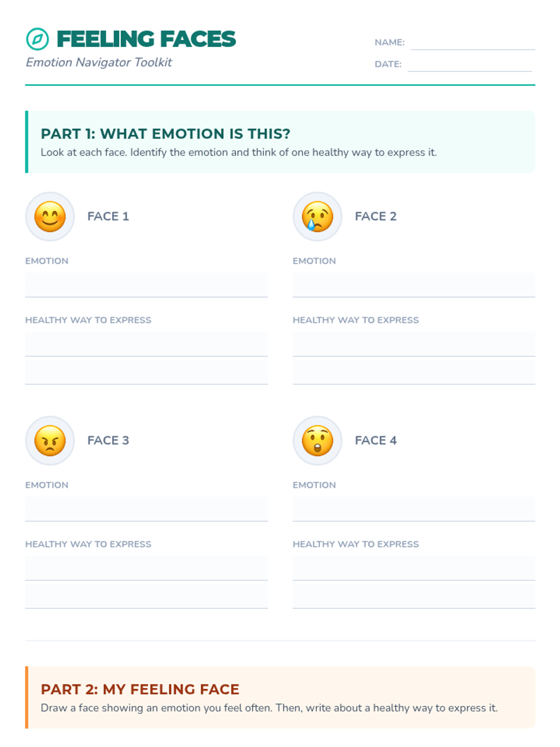Viewport: 560px width, 747px height.
Task: Select Face 2 first healthy way line
Action: click(x=413, y=344)
